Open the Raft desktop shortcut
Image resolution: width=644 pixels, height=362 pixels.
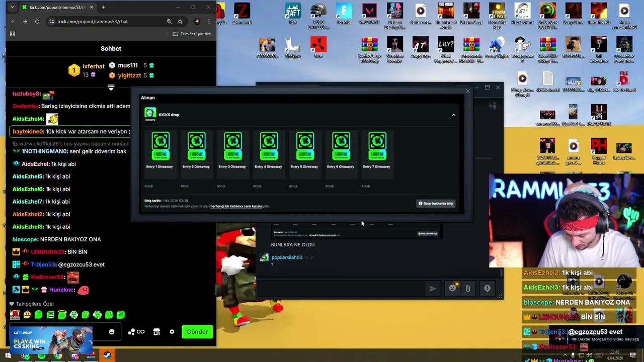coord(293,14)
